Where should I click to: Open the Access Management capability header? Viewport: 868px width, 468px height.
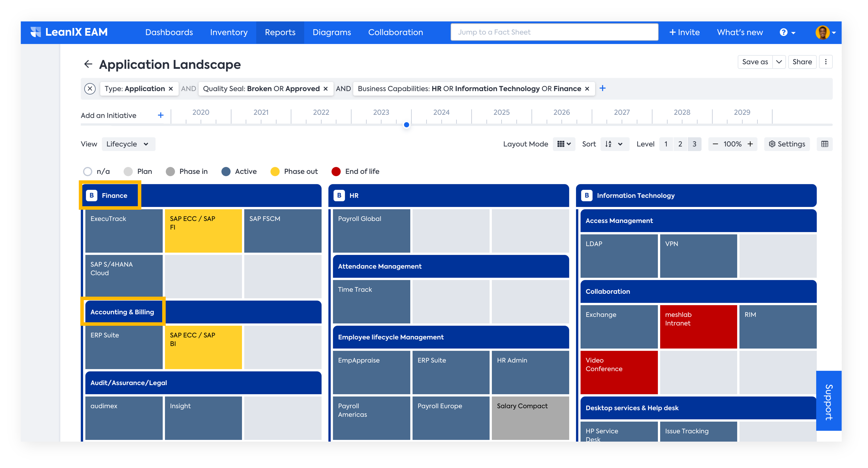coord(698,220)
